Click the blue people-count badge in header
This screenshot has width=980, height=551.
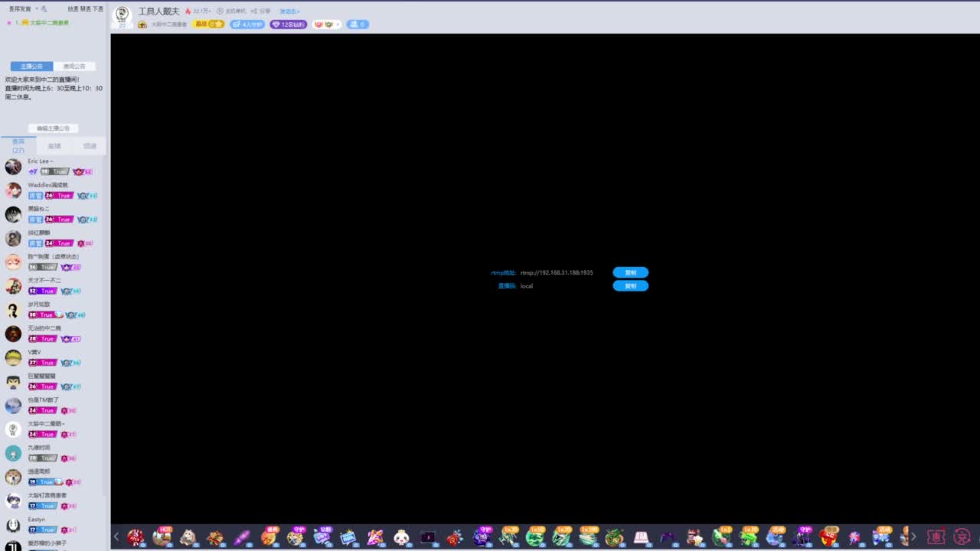(358, 24)
